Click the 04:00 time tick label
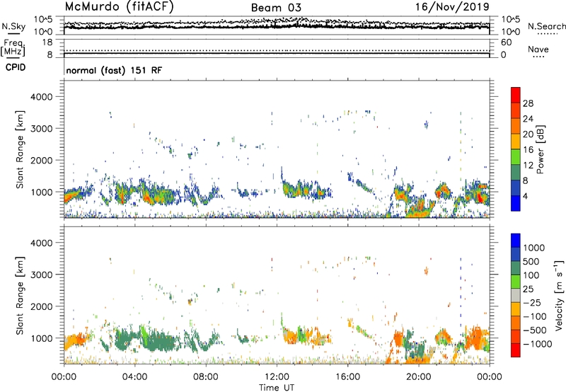The image size is (566, 392). click(x=134, y=377)
